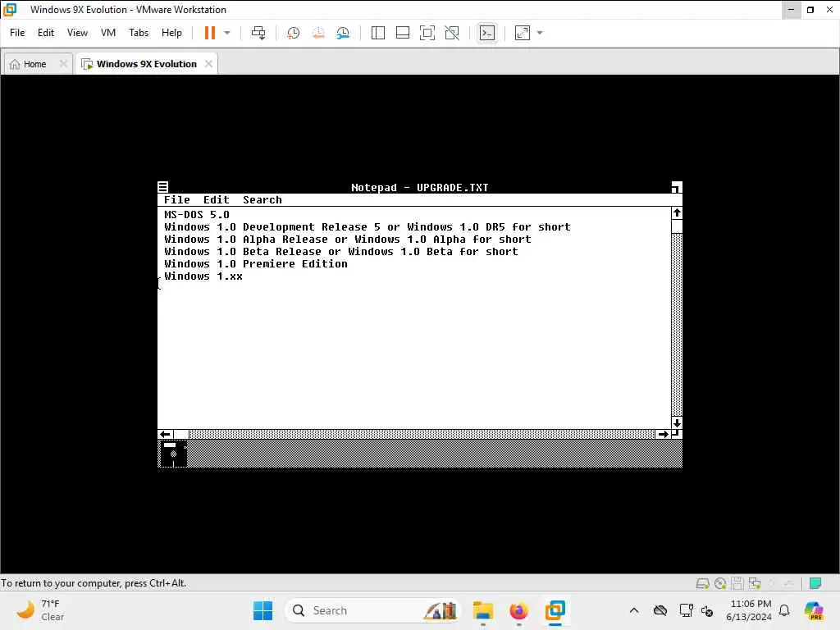Click the green message log icon
This screenshot has width=840, height=630.
pyautogui.click(x=815, y=583)
